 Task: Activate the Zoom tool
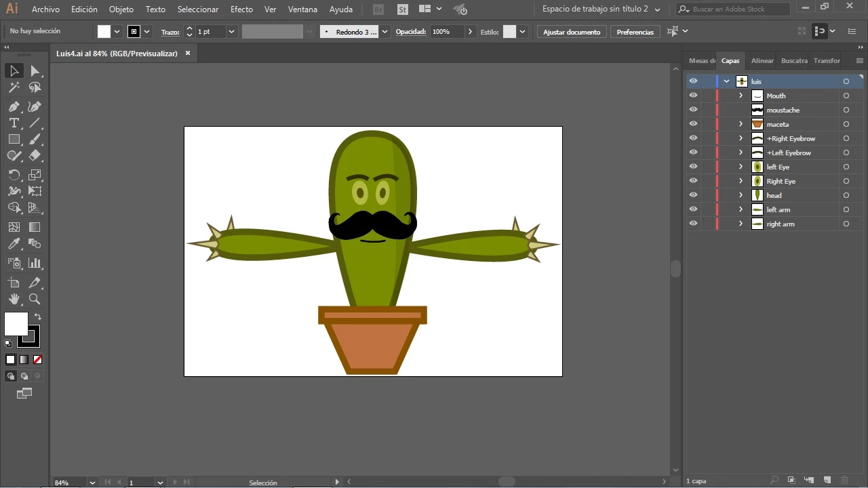pyautogui.click(x=35, y=299)
